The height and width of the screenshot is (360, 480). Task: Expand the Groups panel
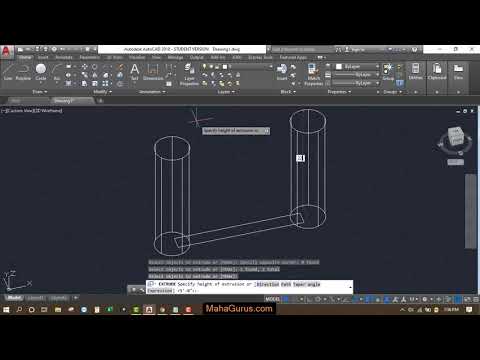click(392, 92)
